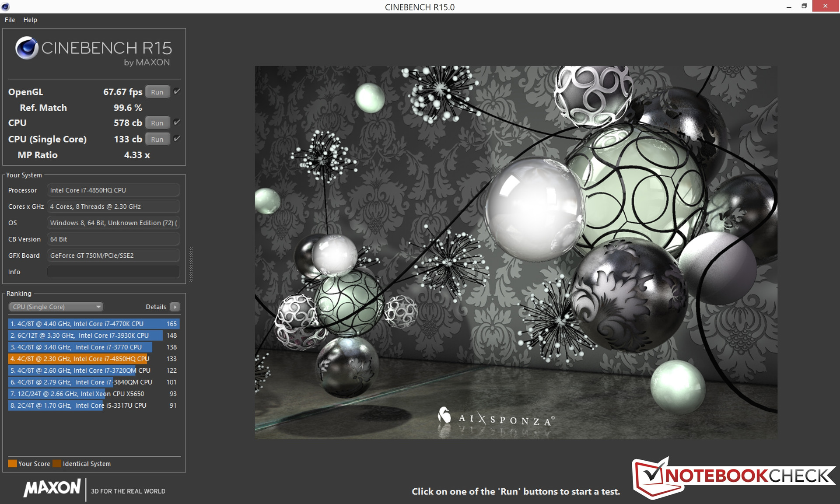Image resolution: width=840 pixels, height=504 pixels.
Task: Select ranking row 2 Intel Core i7-3930K
Action: tap(94, 335)
